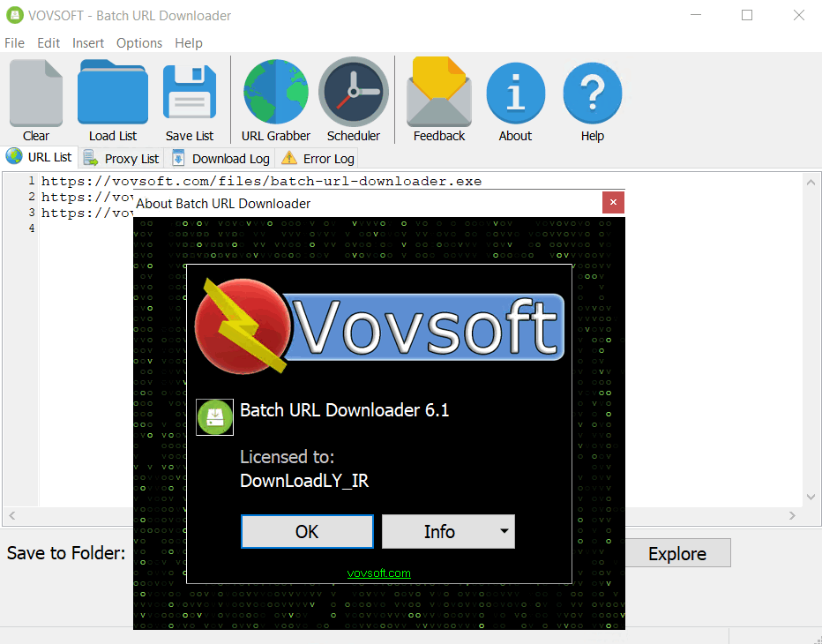822x644 pixels.
Task: Switch to the Proxy List tab
Action: [x=121, y=159]
